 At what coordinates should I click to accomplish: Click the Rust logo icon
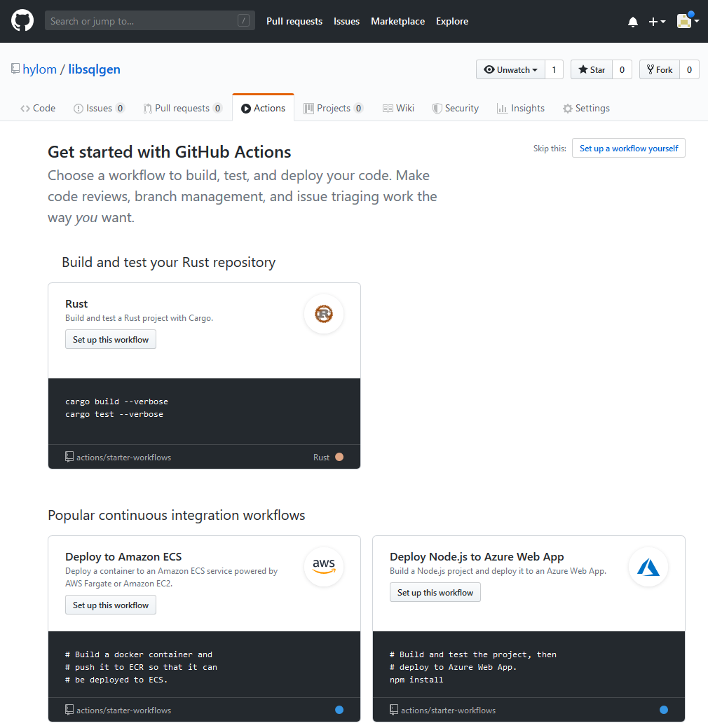click(324, 314)
